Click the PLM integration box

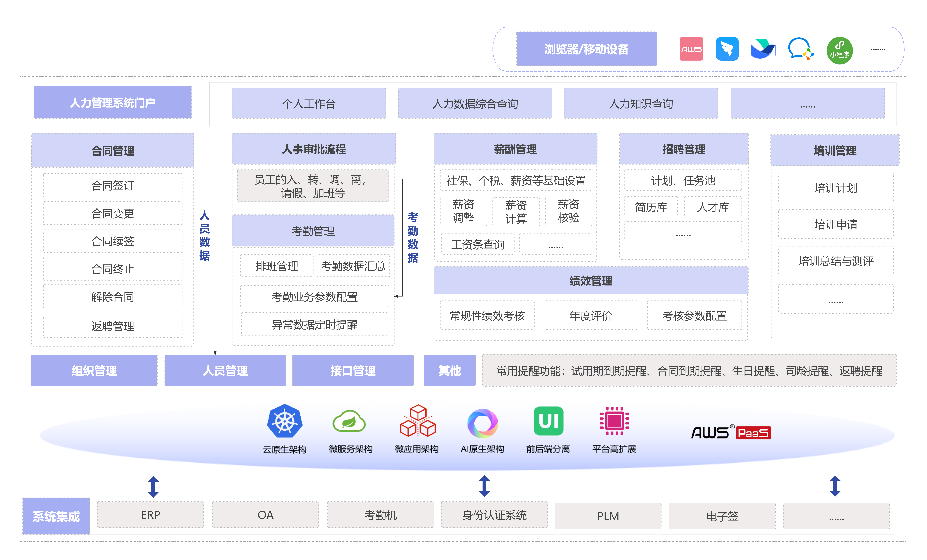pyautogui.click(x=608, y=516)
